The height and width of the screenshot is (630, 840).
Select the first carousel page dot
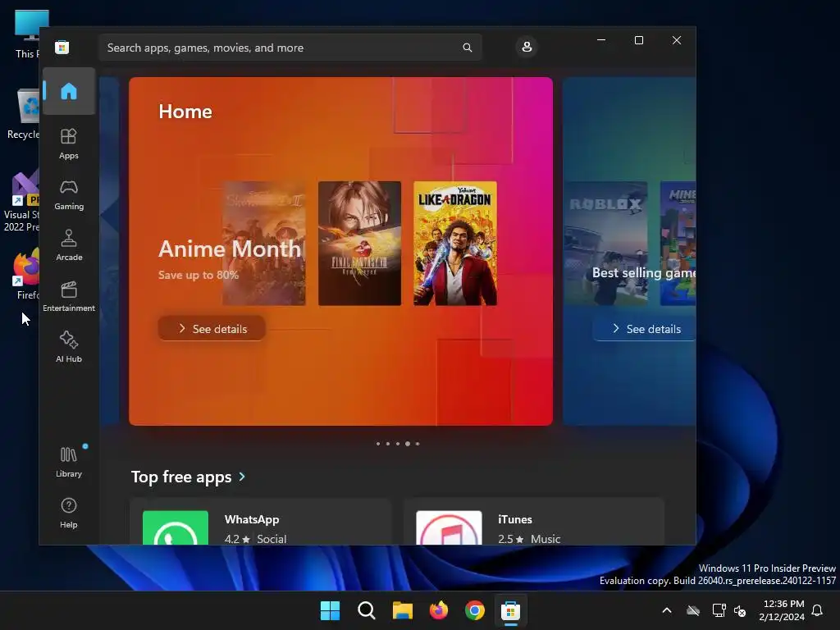[x=378, y=444]
